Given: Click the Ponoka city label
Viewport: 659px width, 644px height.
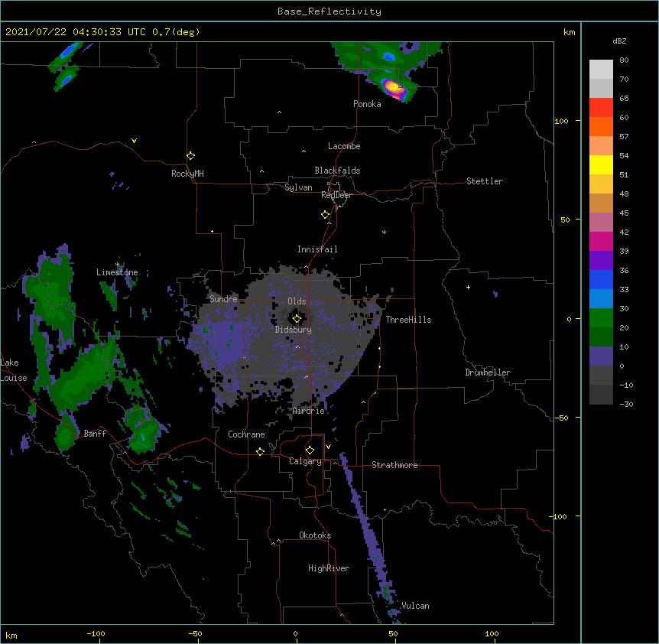Looking at the screenshot, I should pyautogui.click(x=367, y=104).
